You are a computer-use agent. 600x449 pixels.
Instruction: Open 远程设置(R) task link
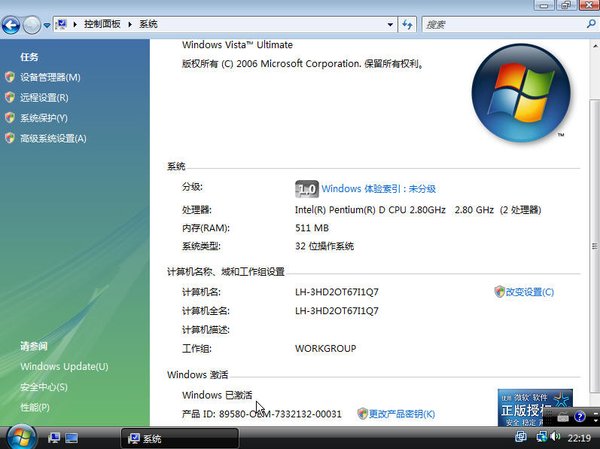[x=44, y=98]
